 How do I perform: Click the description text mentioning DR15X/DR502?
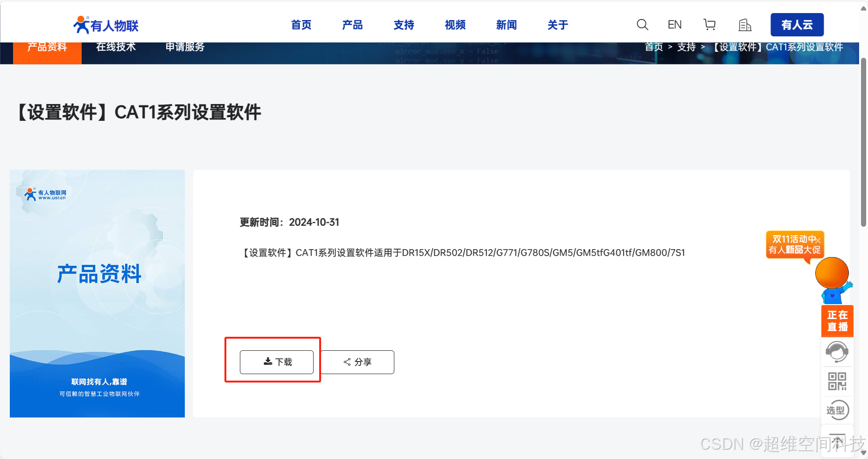(x=462, y=253)
